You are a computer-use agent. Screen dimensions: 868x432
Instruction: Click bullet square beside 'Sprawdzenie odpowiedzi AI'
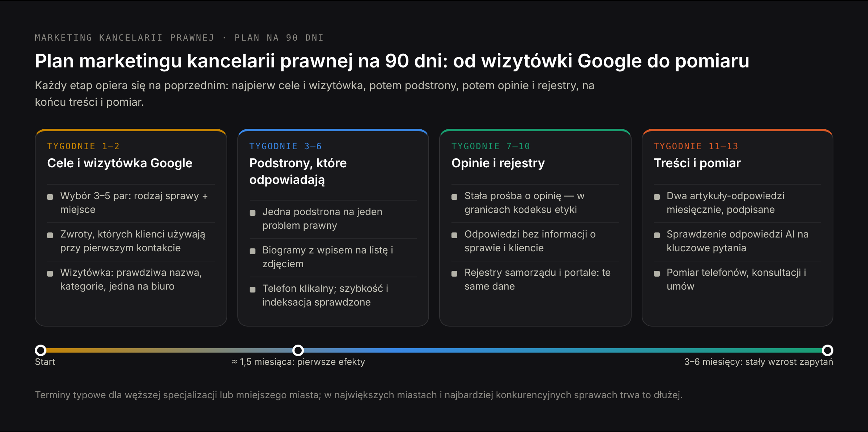[x=657, y=235]
